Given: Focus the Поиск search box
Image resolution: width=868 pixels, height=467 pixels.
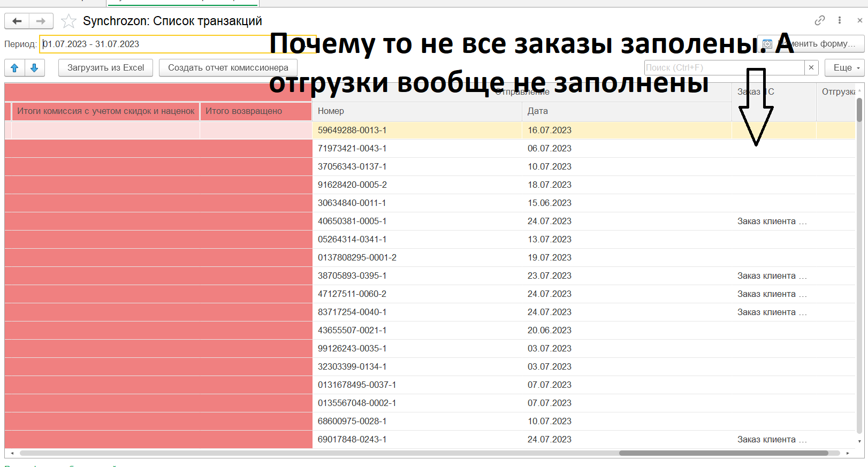Looking at the screenshot, I should [724, 67].
